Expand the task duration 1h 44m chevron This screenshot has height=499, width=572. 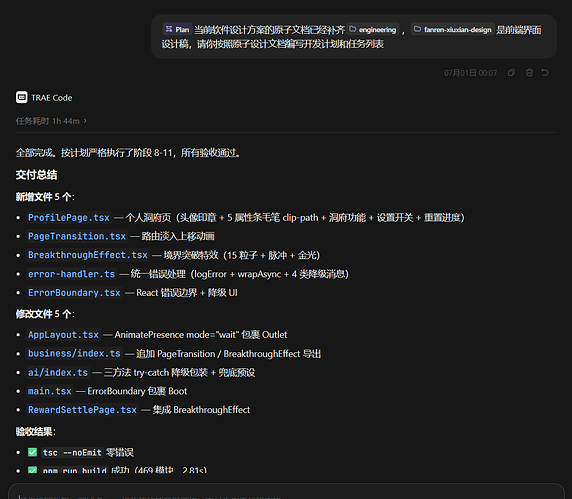pos(85,121)
